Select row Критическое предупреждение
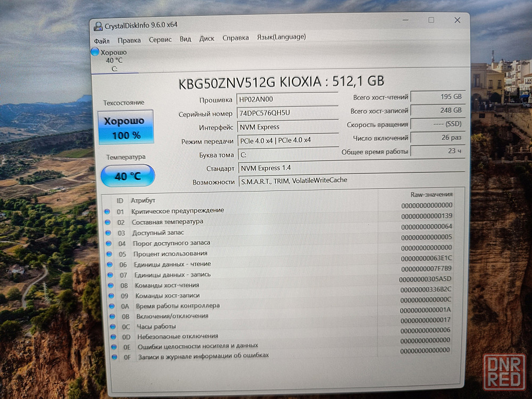This screenshot has width=532, height=399. (x=278, y=209)
